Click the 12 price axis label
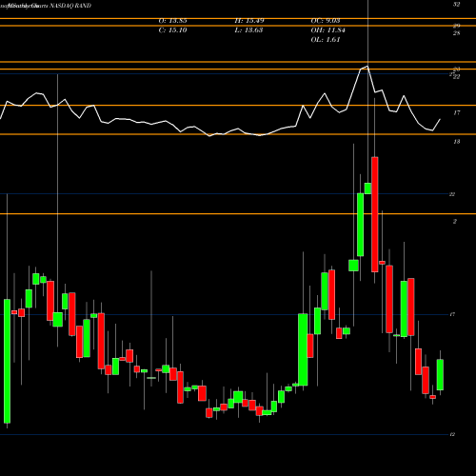The height and width of the screenshot is (476, 476). coord(452,434)
